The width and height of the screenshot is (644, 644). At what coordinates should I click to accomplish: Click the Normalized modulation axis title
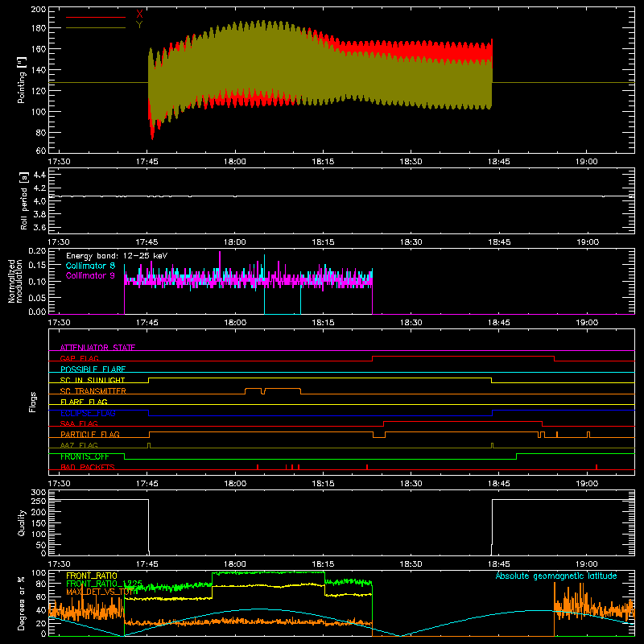15,281
